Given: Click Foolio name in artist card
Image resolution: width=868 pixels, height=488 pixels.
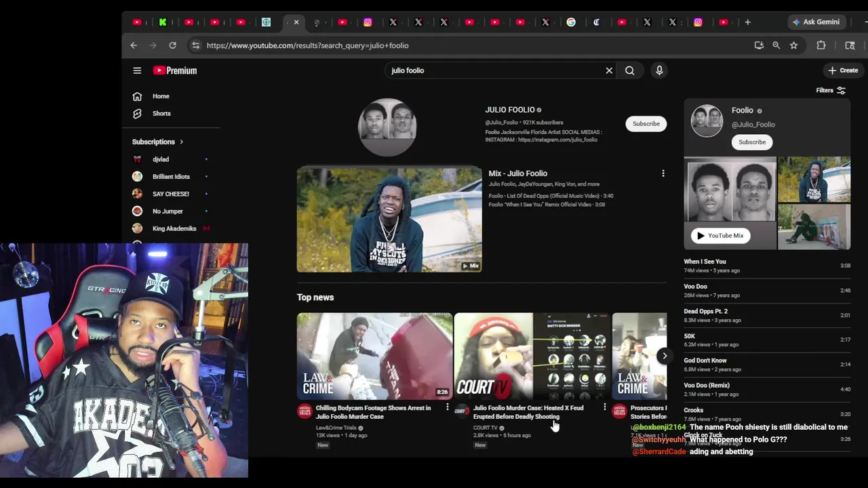Looking at the screenshot, I should pyautogui.click(x=742, y=110).
